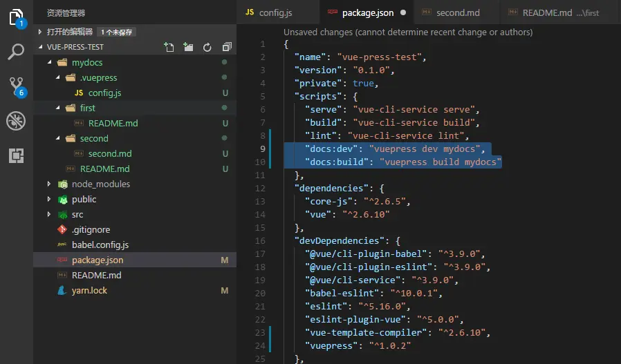
Task: Expand the src folder
Action: point(77,214)
